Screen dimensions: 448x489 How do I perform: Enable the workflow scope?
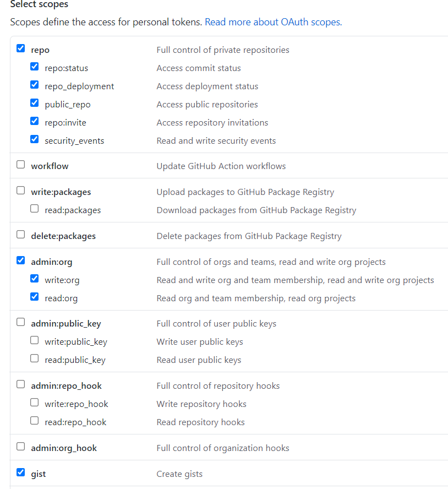[x=20, y=164]
